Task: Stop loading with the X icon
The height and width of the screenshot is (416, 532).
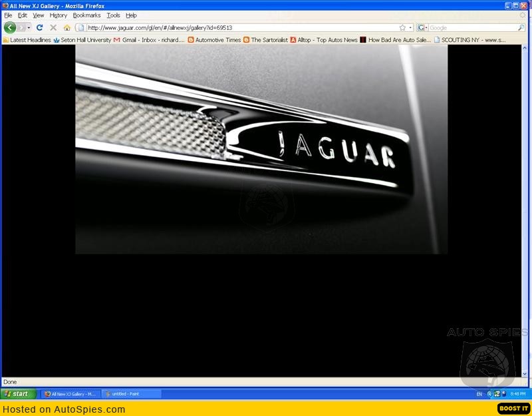Action: click(53, 27)
